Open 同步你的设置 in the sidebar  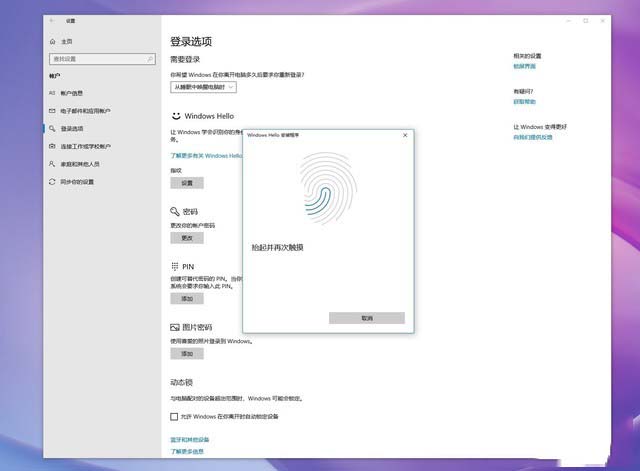[77, 182]
